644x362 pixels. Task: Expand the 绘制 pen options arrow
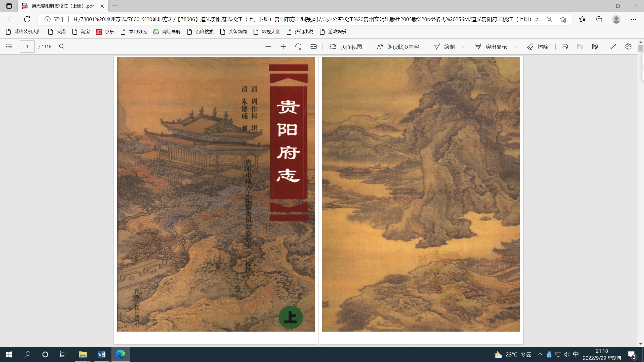tap(464, 47)
